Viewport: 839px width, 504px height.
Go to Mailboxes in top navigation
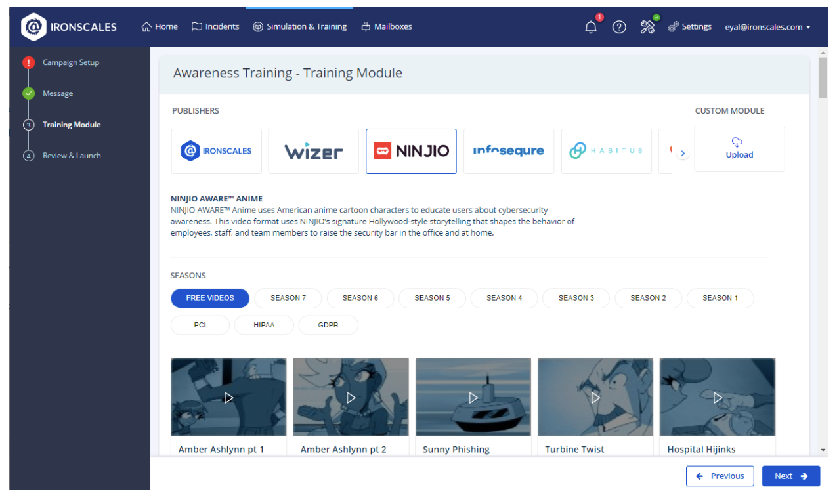coord(387,27)
